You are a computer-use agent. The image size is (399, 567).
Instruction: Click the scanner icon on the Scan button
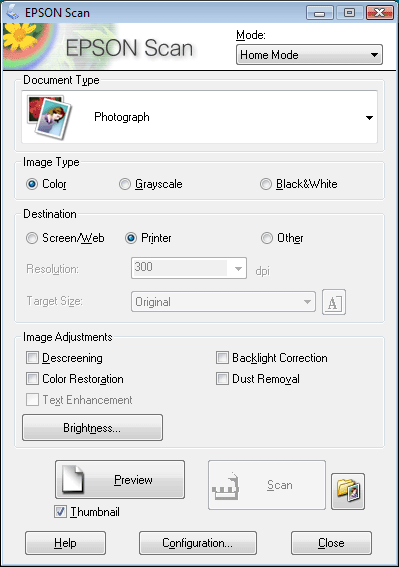click(x=226, y=486)
